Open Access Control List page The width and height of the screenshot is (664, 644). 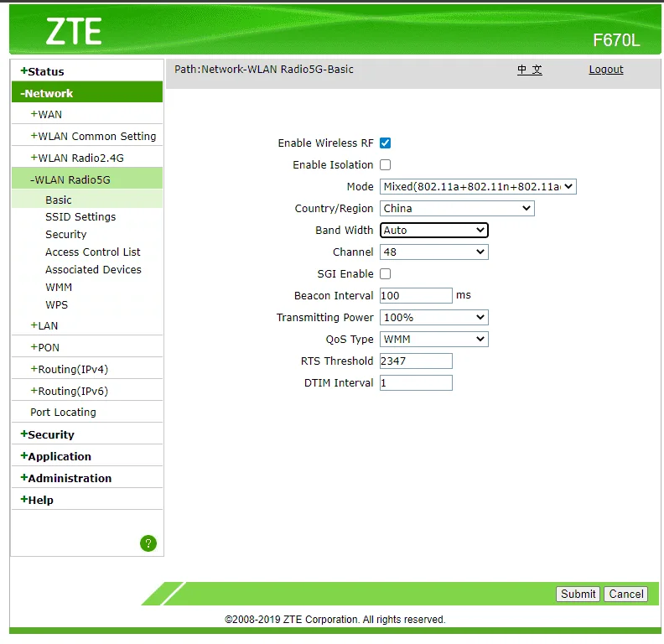(x=93, y=252)
